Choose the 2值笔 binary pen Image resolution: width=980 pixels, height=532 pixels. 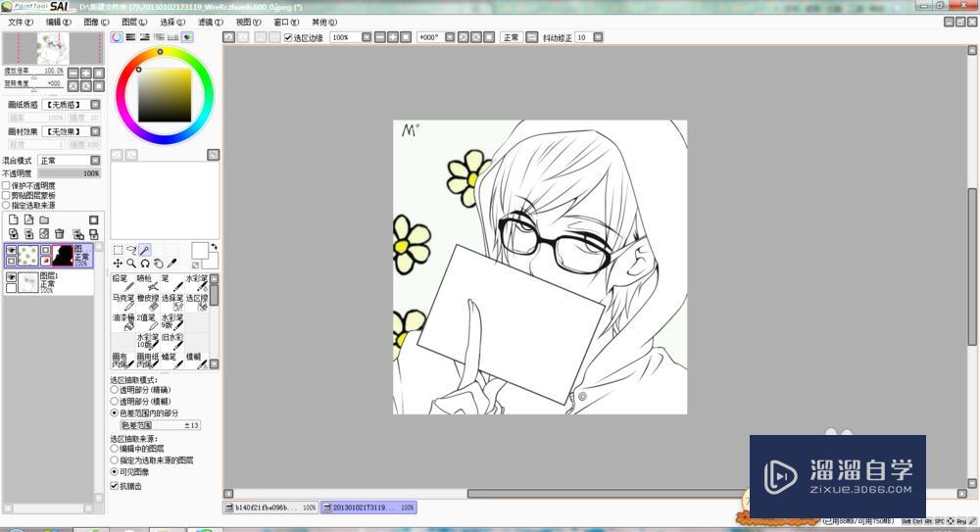click(148, 321)
